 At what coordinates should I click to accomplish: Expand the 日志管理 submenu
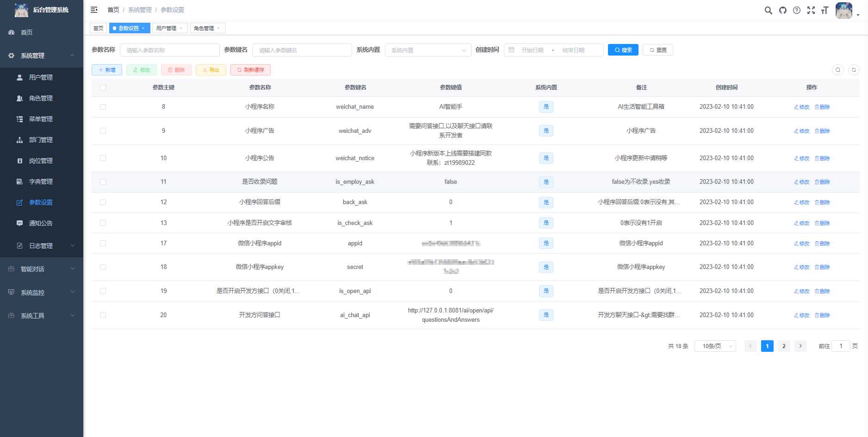42,246
